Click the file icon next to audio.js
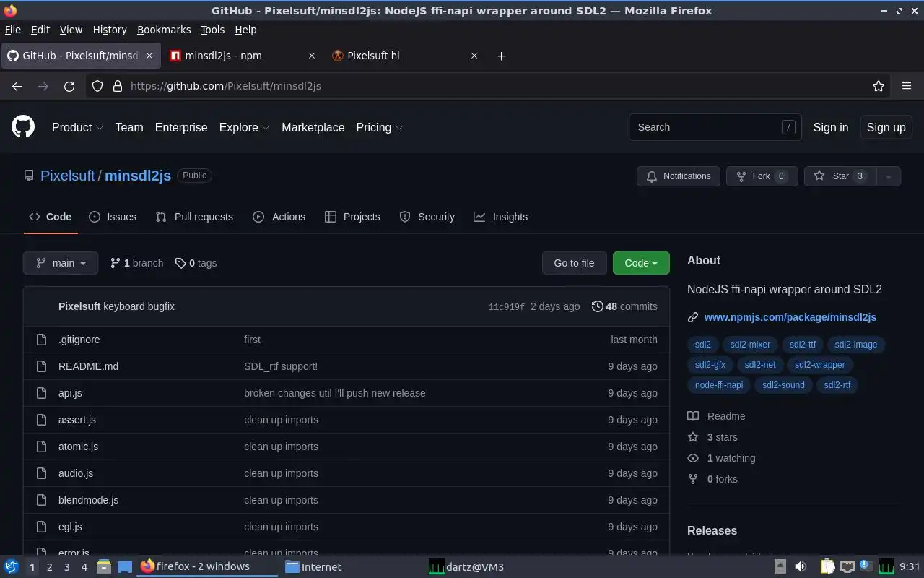Viewport: 924px width, 578px height. click(41, 473)
